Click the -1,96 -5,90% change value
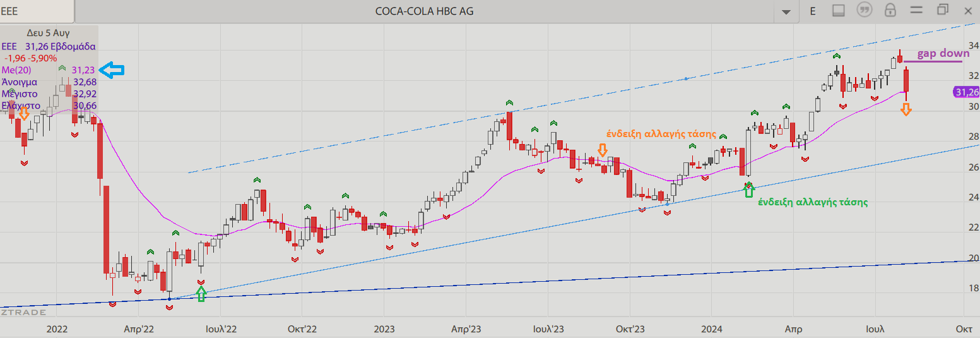The width and height of the screenshot is (980, 338). [30, 58]
